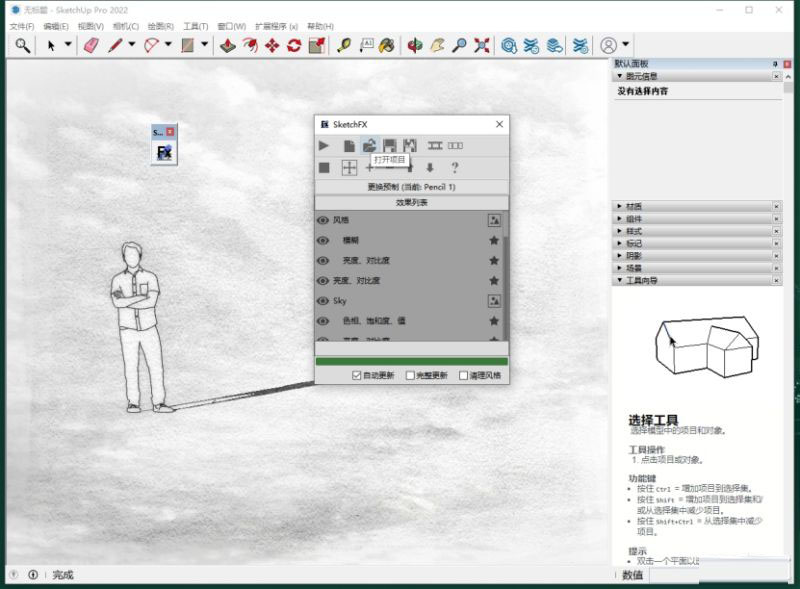800x589 pixels.
Task: Open the image settings for the Sky effect
Action: [x=494, y=301]
